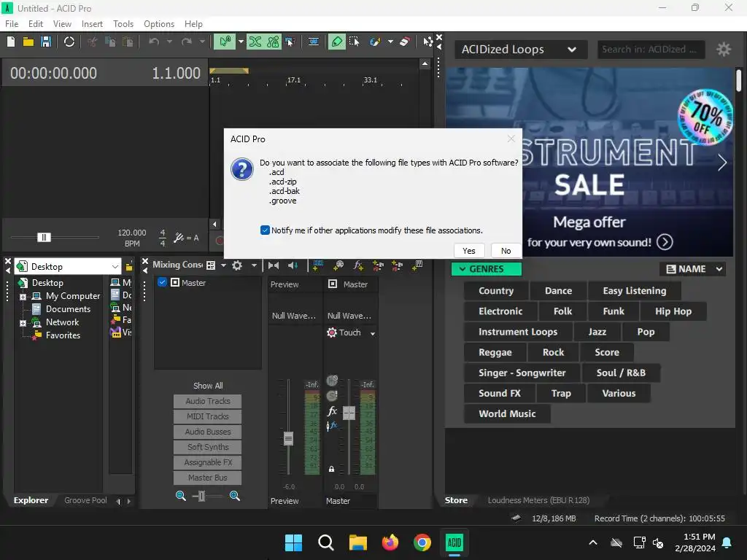Screen dimensions: 747x560
Task: Click the Redo arrow icon
Action: pos(187,42)
